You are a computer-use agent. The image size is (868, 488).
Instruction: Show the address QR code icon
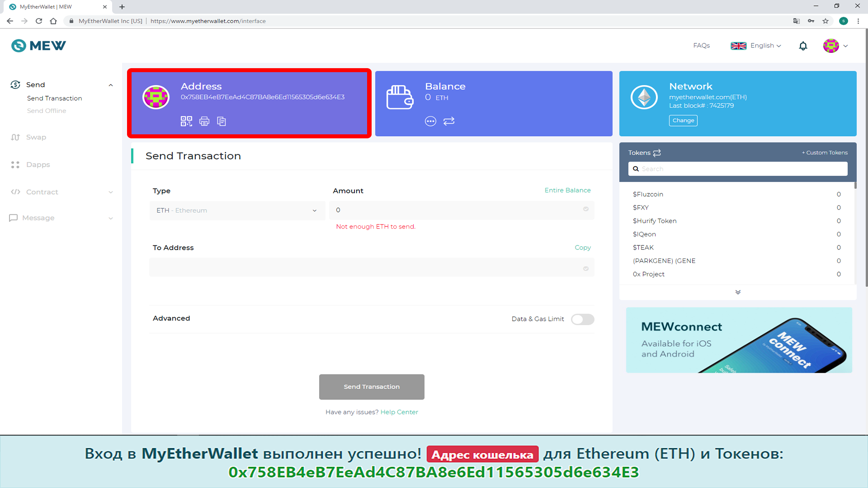tap(186, 121)
